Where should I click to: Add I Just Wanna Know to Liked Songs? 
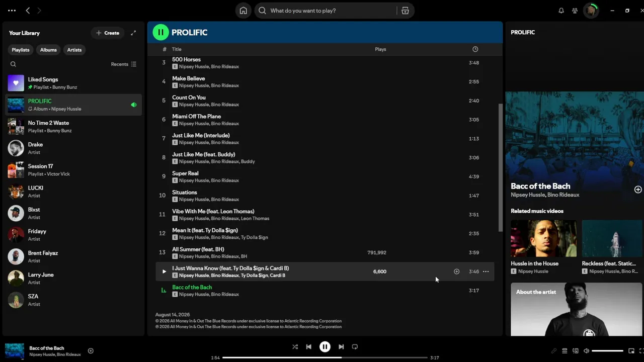click(x=456, y=271)
